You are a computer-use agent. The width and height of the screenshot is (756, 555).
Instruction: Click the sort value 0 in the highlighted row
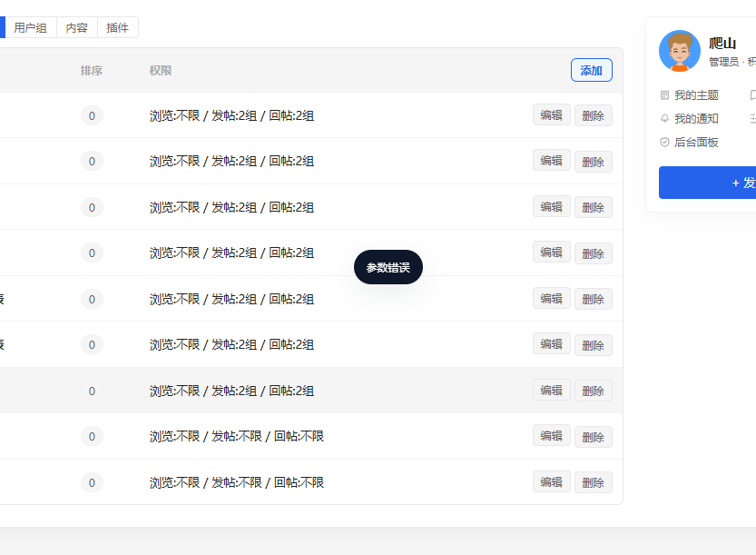coord(92,391)
